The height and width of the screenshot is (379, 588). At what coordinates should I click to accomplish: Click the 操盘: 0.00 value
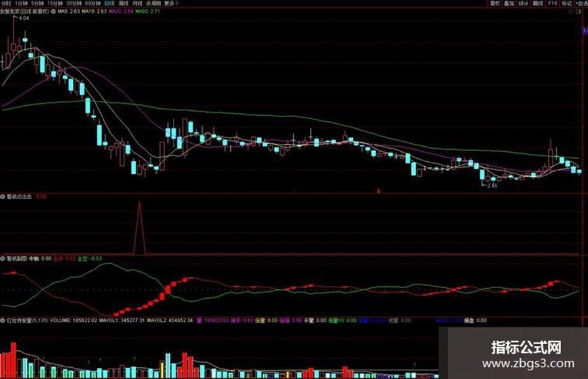pos(475,321)
